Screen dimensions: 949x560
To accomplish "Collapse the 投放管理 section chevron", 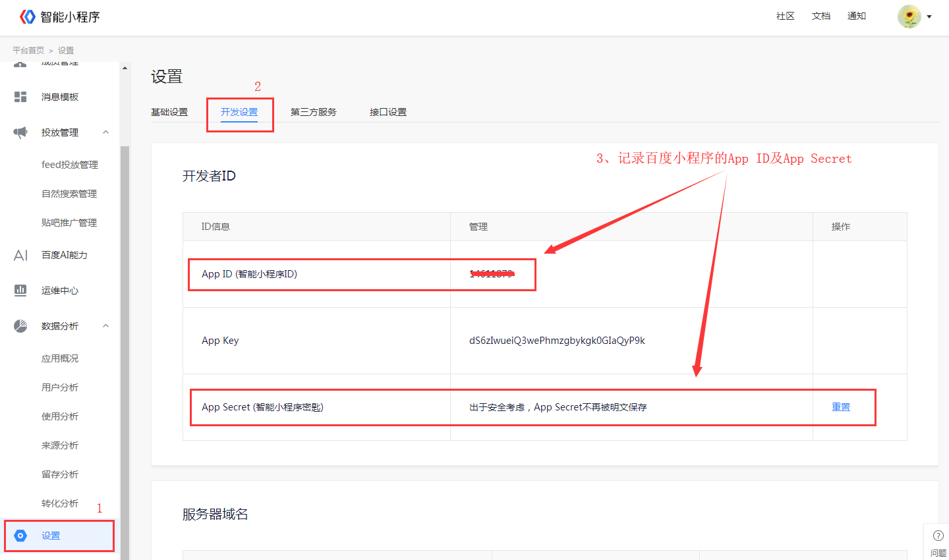I will (x=106, y=132).
